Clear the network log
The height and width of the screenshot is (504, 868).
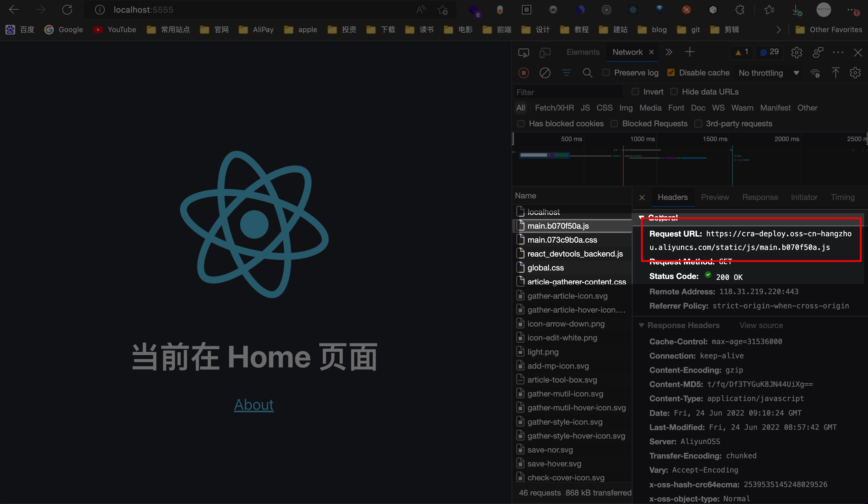pyautogui.click(x=545, y=73)
